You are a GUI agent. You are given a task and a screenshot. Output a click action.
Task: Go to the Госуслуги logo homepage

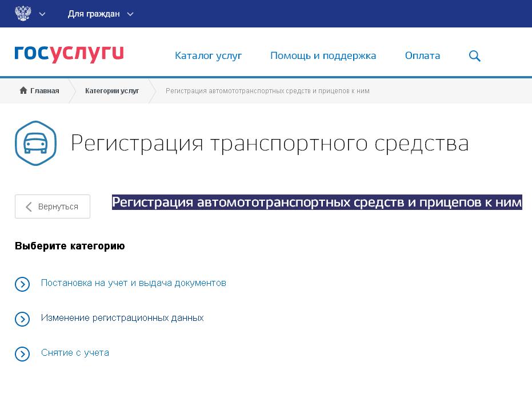(69, 54)
